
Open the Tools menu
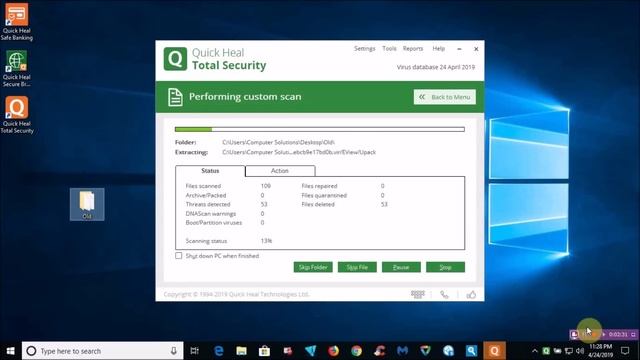(389, 49)
